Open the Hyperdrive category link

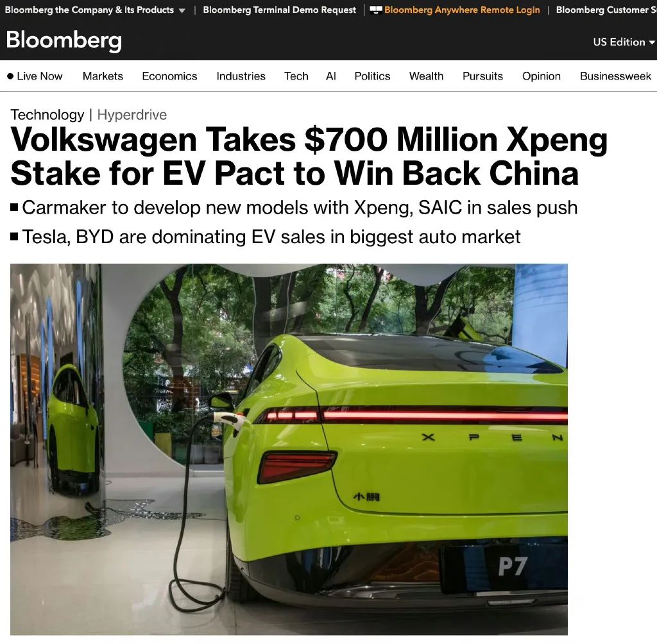[132, 115]
